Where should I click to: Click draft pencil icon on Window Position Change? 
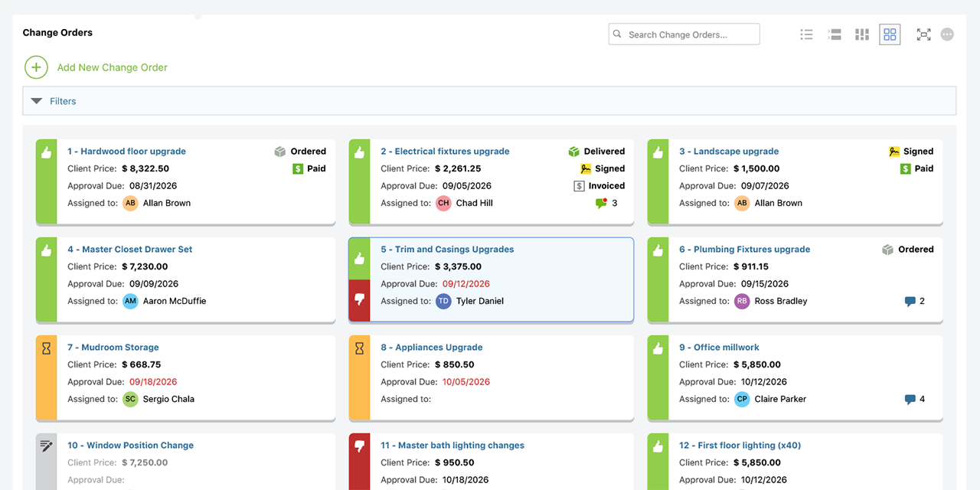pyautogui.click(x=47, y=446)
